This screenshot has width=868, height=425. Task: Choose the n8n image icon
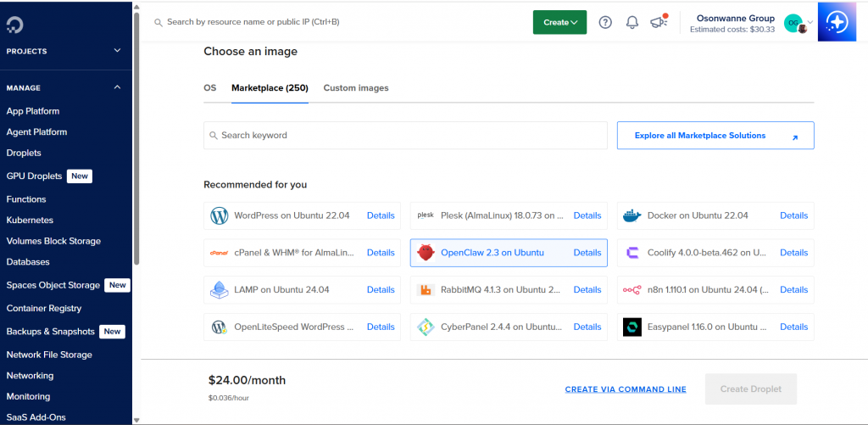632,290
